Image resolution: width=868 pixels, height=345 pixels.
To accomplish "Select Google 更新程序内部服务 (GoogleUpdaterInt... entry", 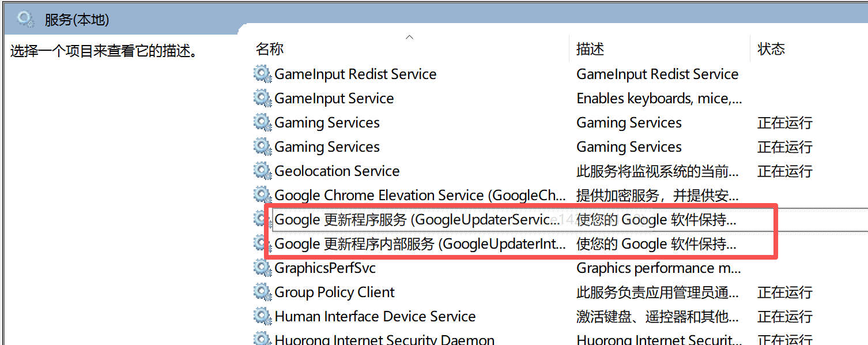I will pos(420,243).
